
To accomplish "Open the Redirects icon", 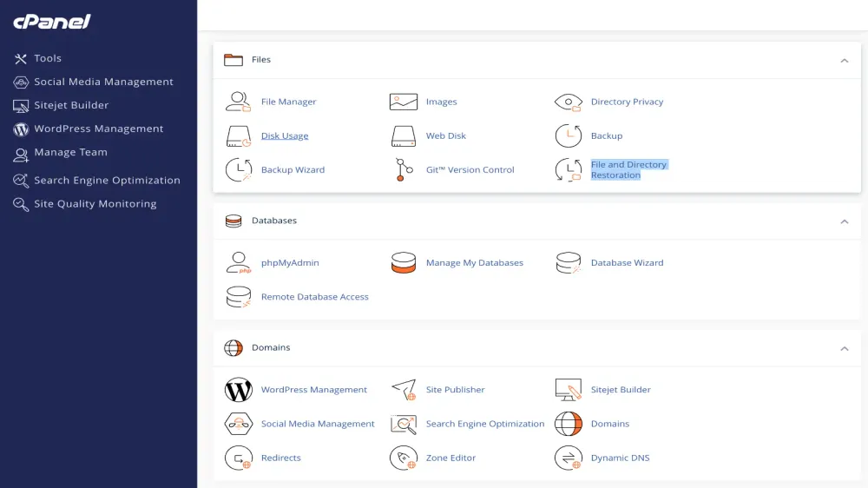I will (239, 458).
